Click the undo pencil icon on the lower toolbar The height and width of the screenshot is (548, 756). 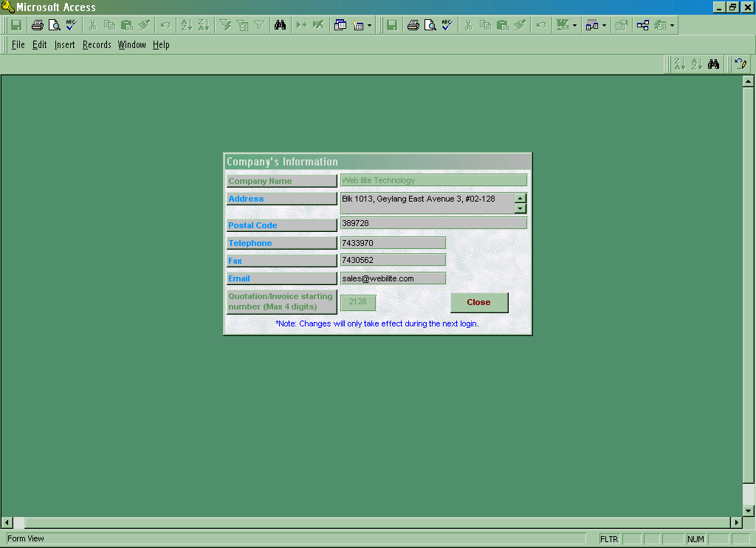click(740, 64)
